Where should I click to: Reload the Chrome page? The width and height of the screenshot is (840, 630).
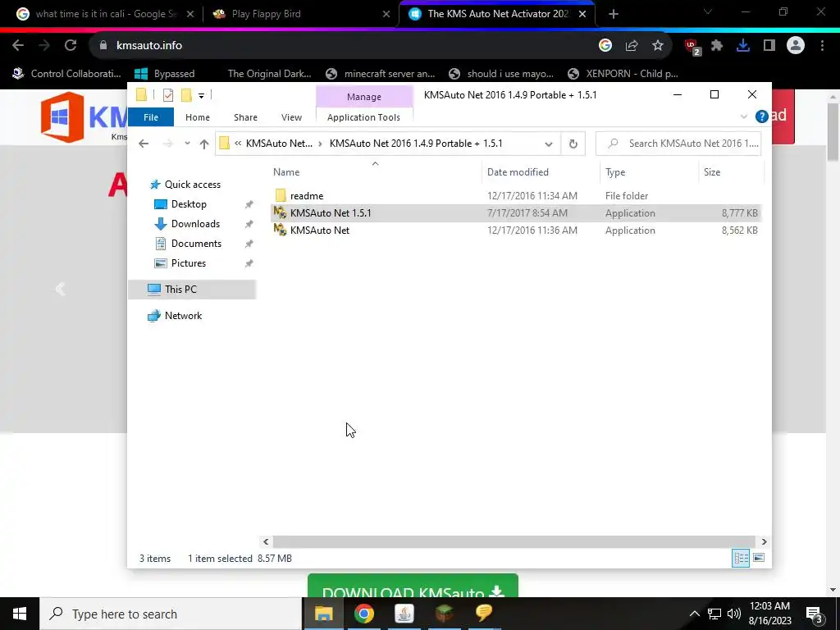71,46
